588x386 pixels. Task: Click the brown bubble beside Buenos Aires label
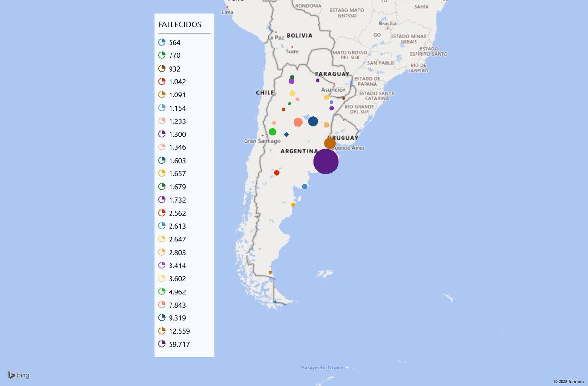pyautogui.click(x=330, y=143)
